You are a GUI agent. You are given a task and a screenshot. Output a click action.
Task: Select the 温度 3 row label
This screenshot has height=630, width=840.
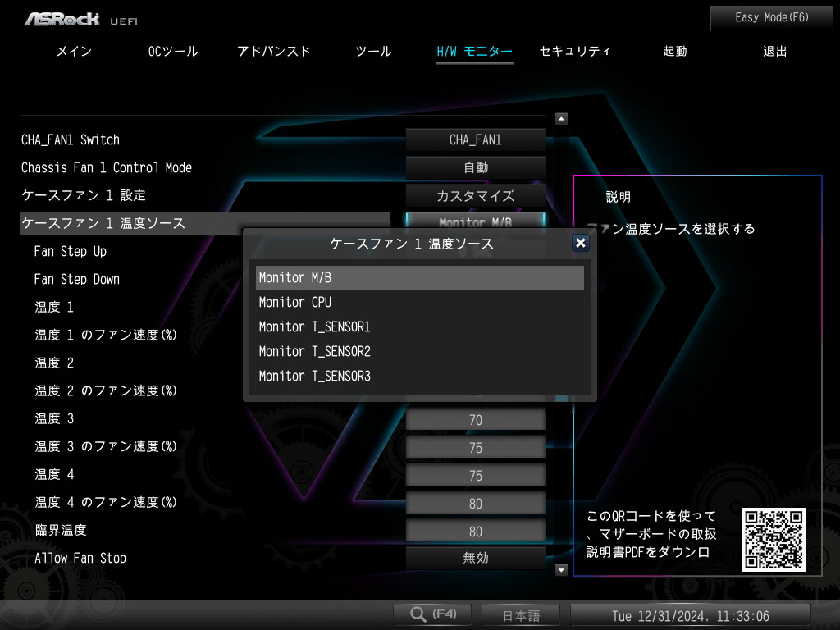coord(54,418)
